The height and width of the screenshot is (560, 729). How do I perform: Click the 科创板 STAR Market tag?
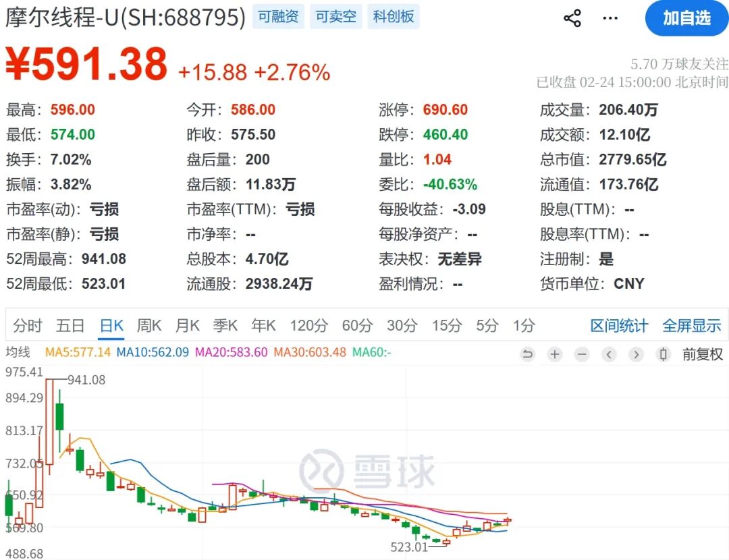(394, 17)
